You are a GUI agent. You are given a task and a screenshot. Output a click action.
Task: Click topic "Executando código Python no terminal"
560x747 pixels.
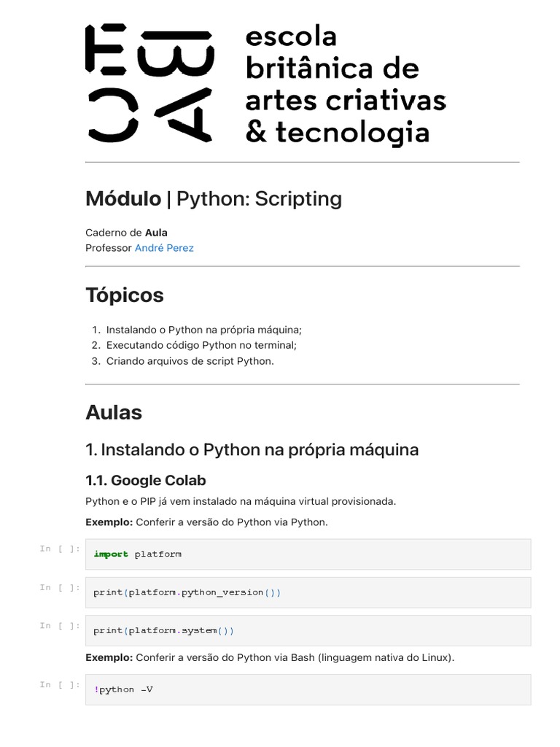(201, 346)
